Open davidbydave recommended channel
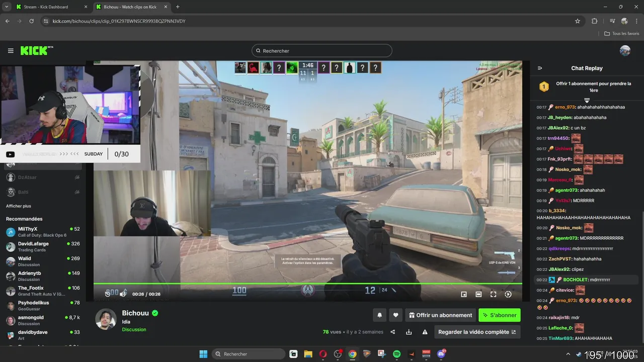This screenshot has width=644, height=362. pyautogui.click(x=43, y=335)
